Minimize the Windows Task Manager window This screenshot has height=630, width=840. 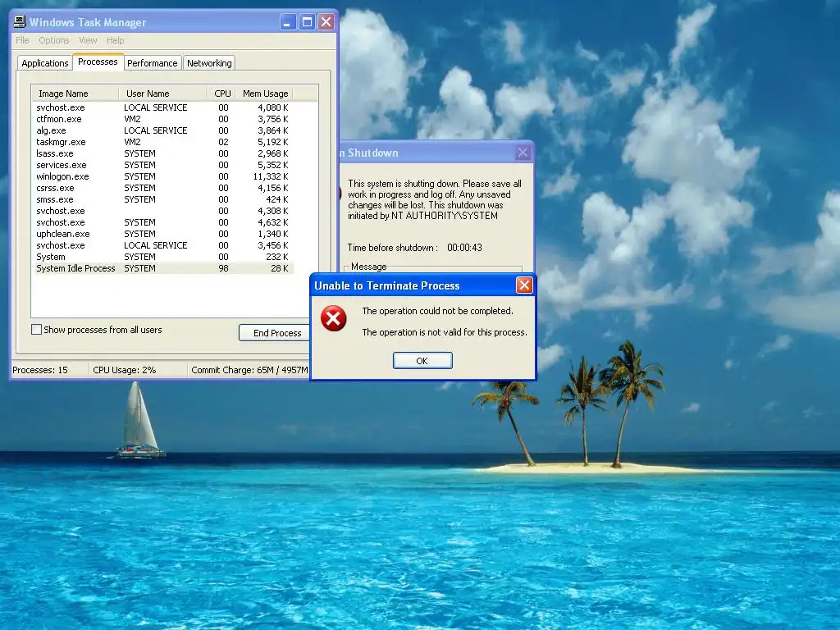tap(288, 22)
